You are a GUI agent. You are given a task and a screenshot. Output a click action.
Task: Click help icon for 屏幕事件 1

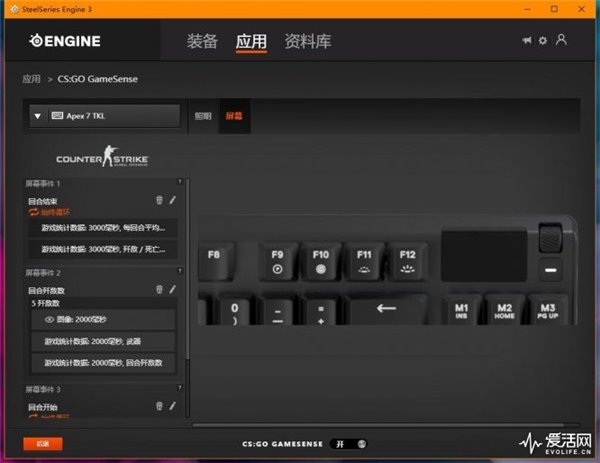click(x=179, y=181)
